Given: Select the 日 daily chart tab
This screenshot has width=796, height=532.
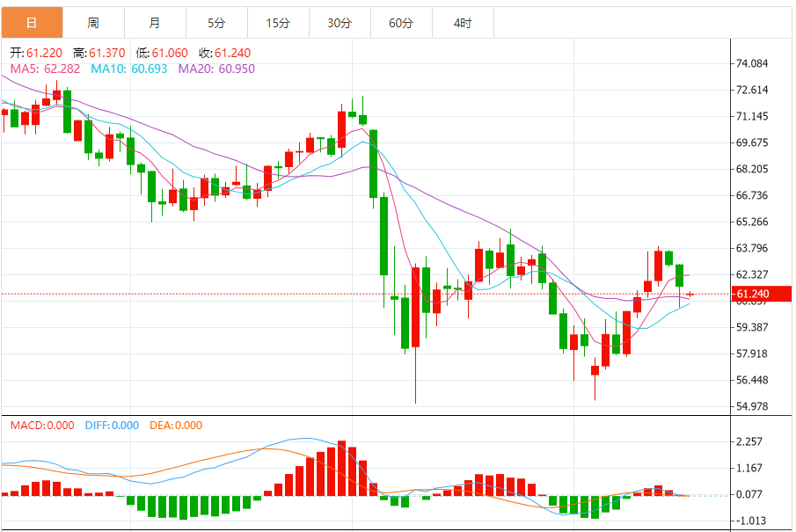Looking at the screenshot, I should [x=32, y=23].
